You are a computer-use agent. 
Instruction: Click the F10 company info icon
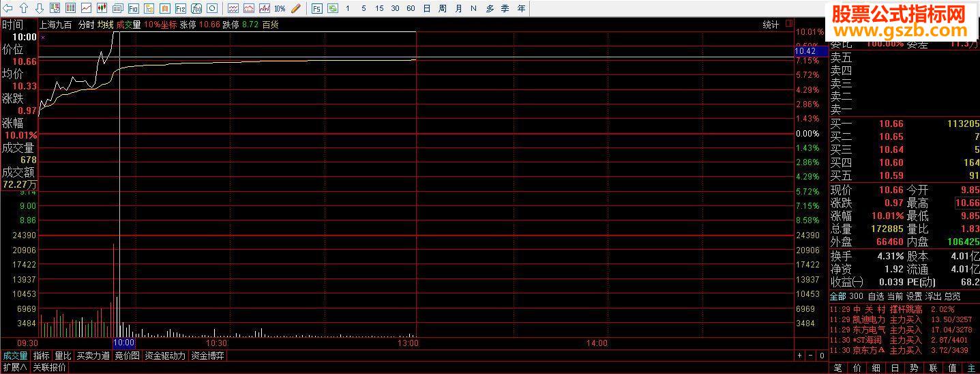coord(133,8)
